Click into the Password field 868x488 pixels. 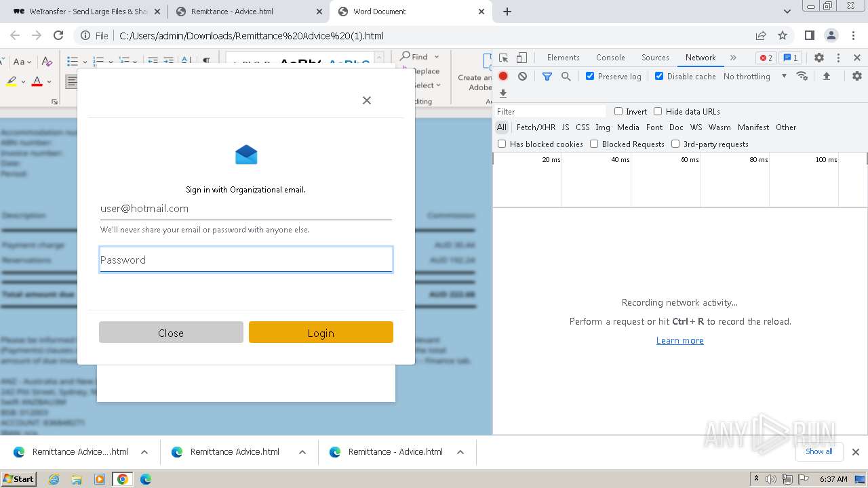[x=246, y=260]
